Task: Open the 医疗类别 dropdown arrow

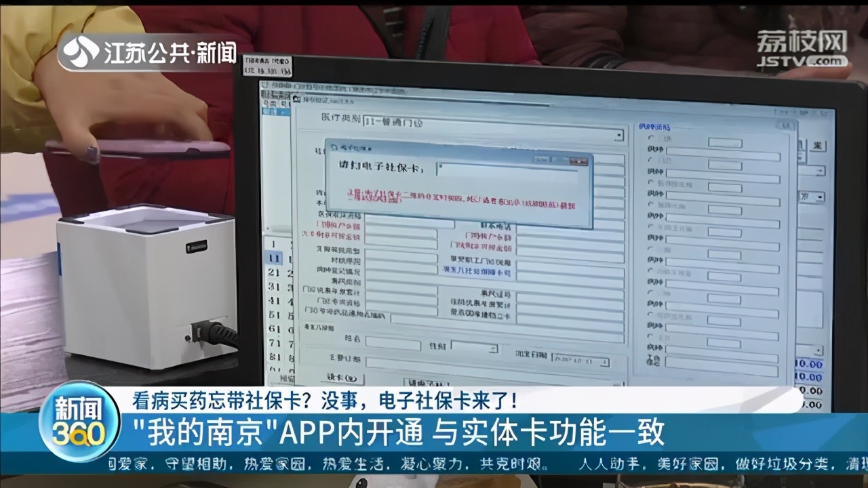Action: click(618, 136)
